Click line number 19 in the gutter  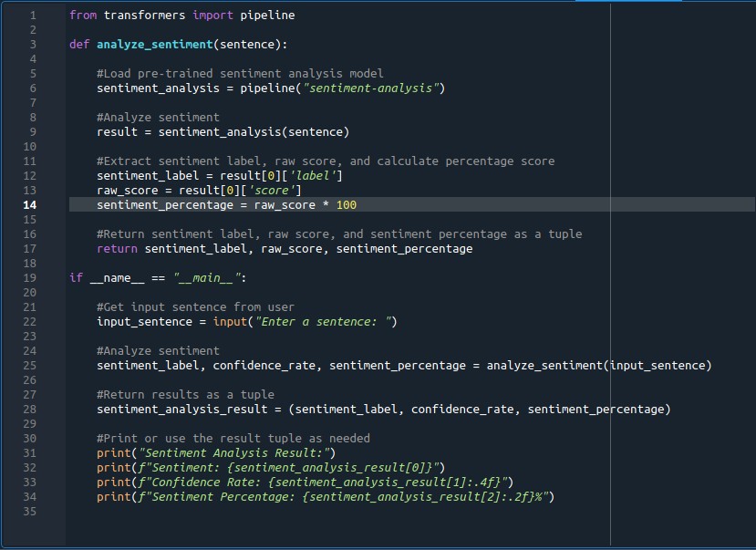31,278
